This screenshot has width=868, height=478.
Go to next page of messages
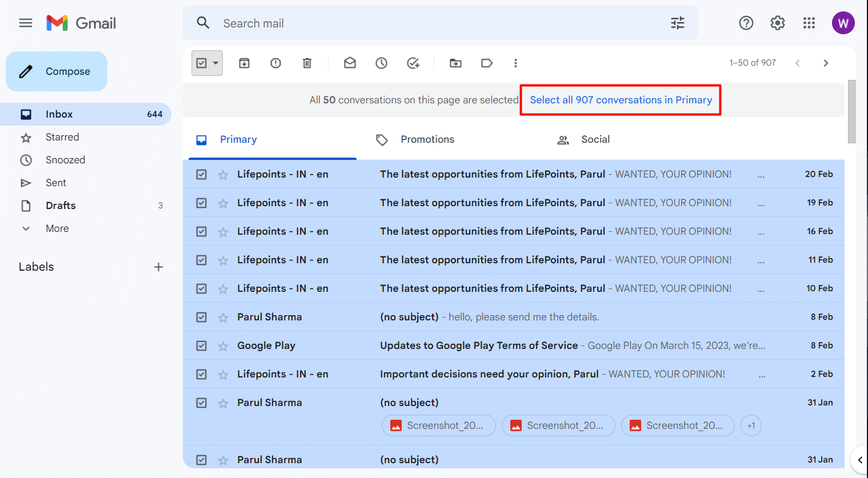[x=826, y=63]
